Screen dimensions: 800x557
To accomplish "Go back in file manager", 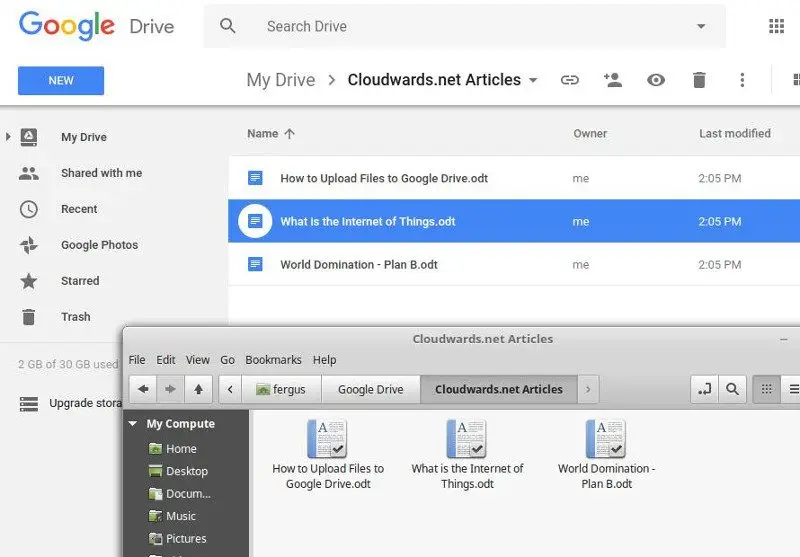I will point(143,389).
